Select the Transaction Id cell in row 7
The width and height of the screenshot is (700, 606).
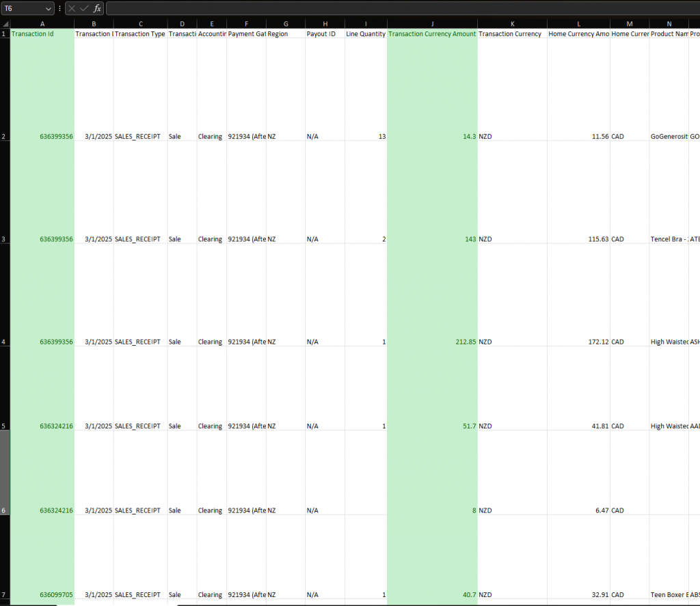click(x=42, y=594)
